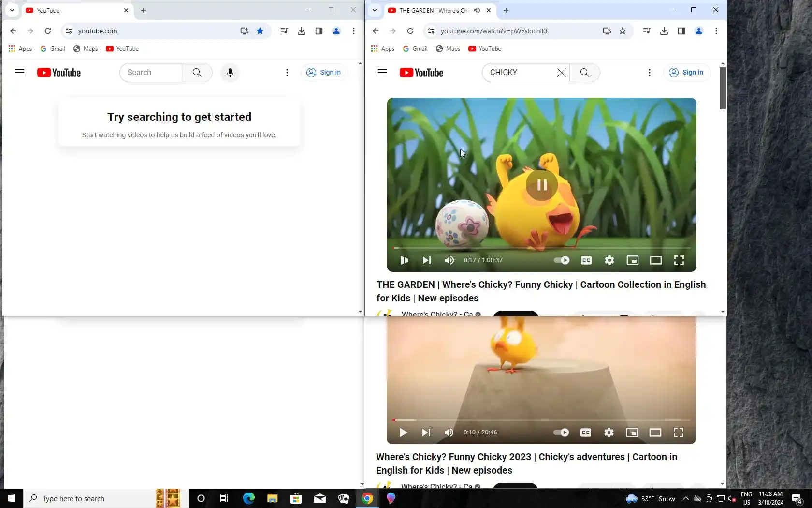Mute THE GARDEN tab via speaker icon
This screenshot has height=508, width=812.
click(477, 10)
